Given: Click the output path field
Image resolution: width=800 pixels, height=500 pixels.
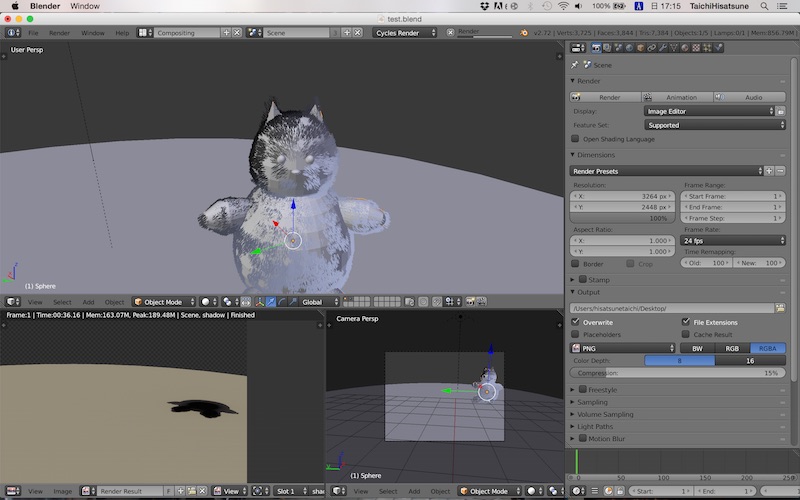Looking at the screenshot, I should click(671, 308).
